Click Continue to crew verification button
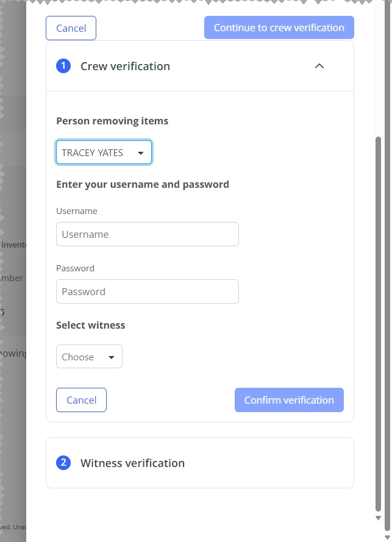Screen dimensions: 392x542 [x=279, y=27]
